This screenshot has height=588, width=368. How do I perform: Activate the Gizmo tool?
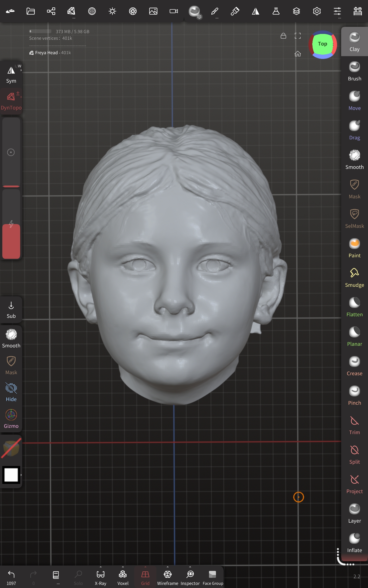click(x=11, y=419)
